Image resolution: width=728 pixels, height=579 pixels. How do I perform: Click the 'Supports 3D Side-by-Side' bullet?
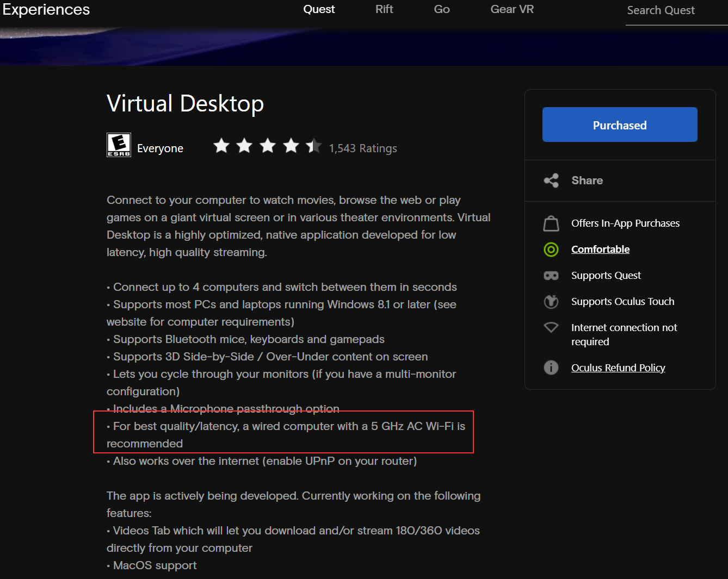(x=268, y=357)
